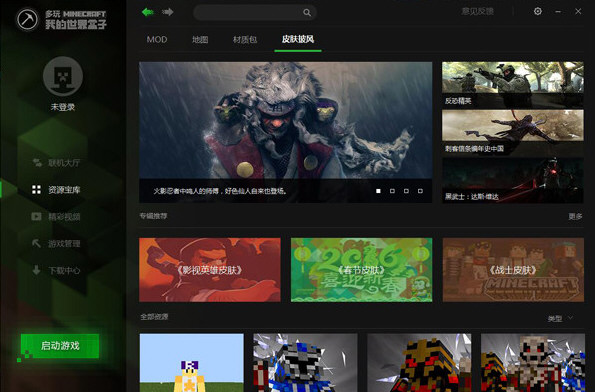Click the 联机大厅 sidebar icon
Screen dimensions: 595x392
(x=37, y=163)
